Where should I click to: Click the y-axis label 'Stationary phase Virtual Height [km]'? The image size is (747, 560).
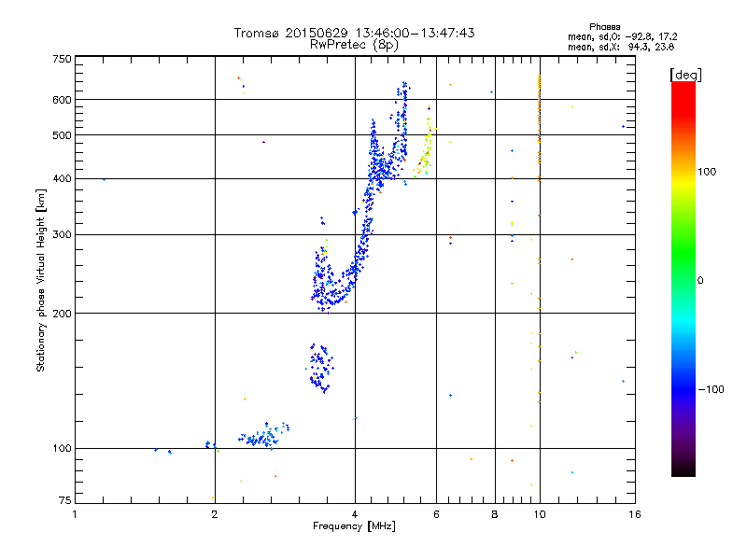[40, 280]
